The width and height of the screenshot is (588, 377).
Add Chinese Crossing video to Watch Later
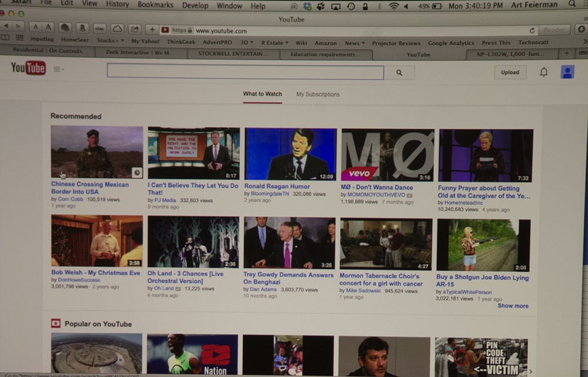click(137, 172)
